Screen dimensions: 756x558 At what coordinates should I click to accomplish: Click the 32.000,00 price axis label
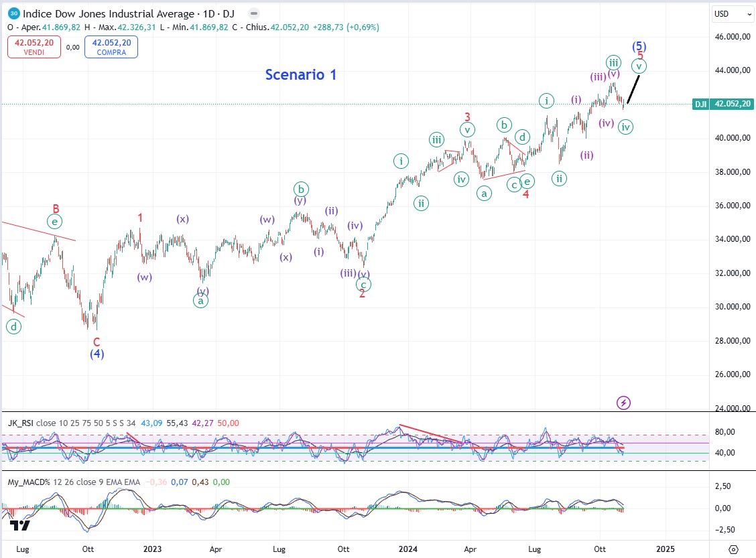(x=733, y=273)
